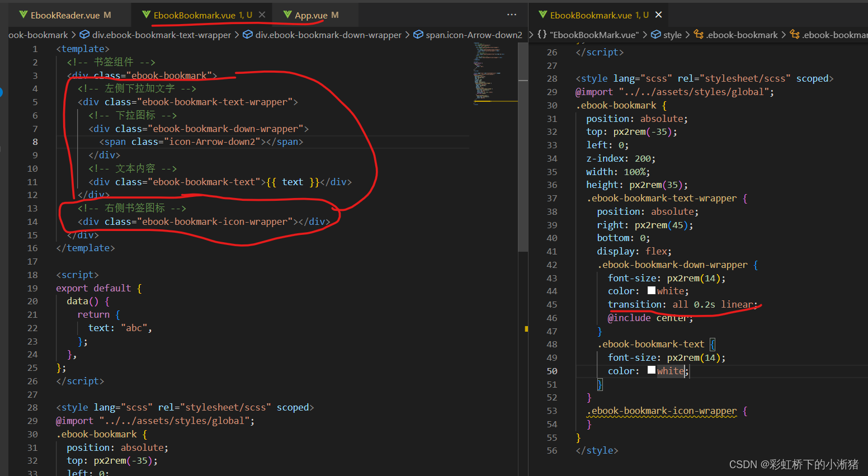Image resolution: width=868 pixels, height=476 pixels.
Task: Open "EbookBookMark.vue" breadcrumb in right editor
Action: (x=588, y=35)
